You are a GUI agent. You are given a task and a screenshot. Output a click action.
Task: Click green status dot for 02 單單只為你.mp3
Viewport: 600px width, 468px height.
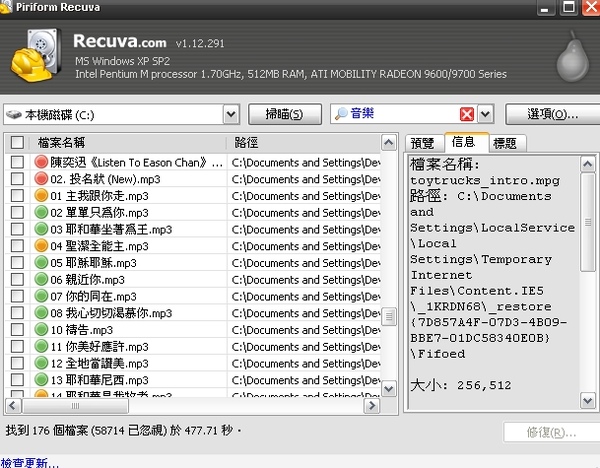(x=41, y=212)
